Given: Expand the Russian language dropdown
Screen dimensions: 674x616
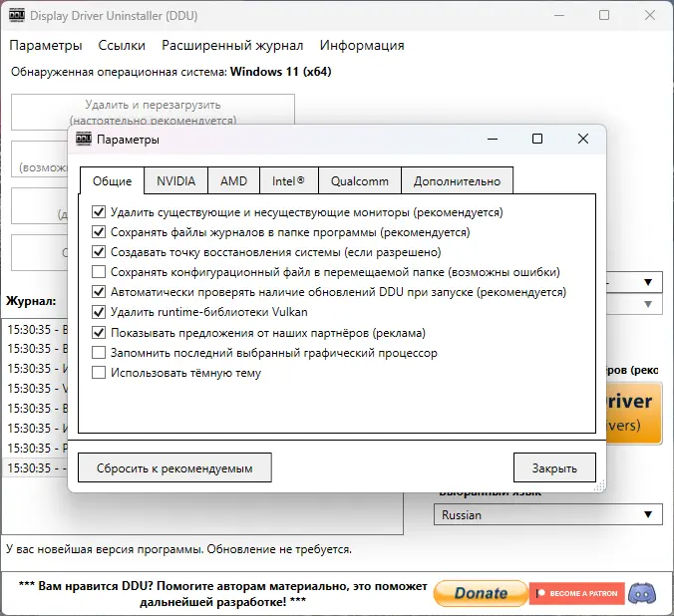Looking at the screenshot, I should (x=548, y=514).
